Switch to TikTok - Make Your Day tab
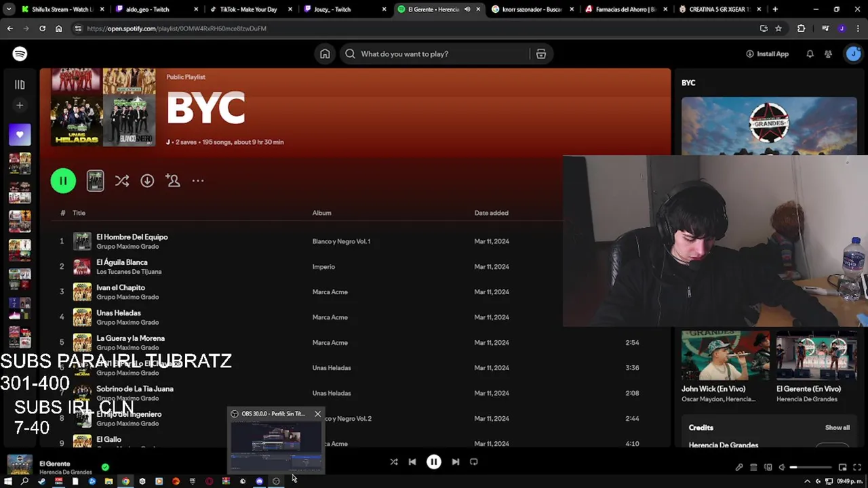 coord(248,9)
